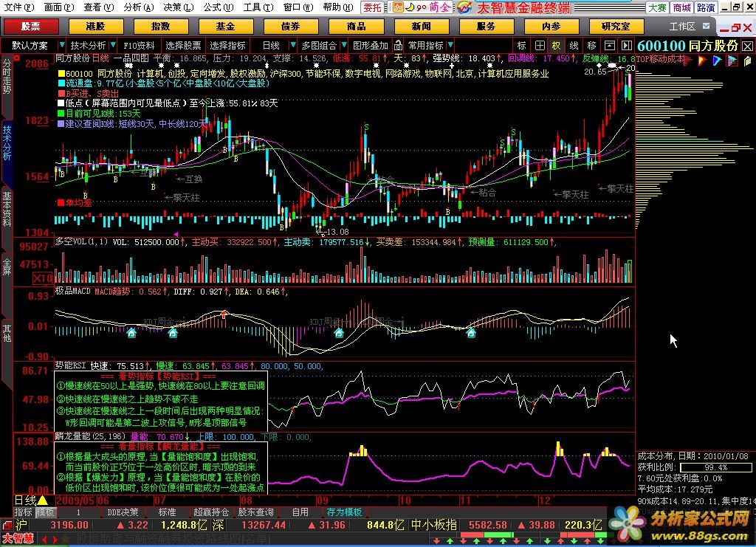Click the lock icon beside 图形叠加
Screen dimensions: 756x547
point(398,46)
